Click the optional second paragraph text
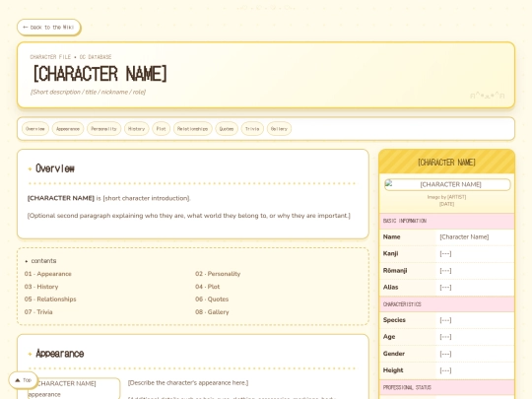532x399 pixels. pyautogui.click(x=188, y=216)
